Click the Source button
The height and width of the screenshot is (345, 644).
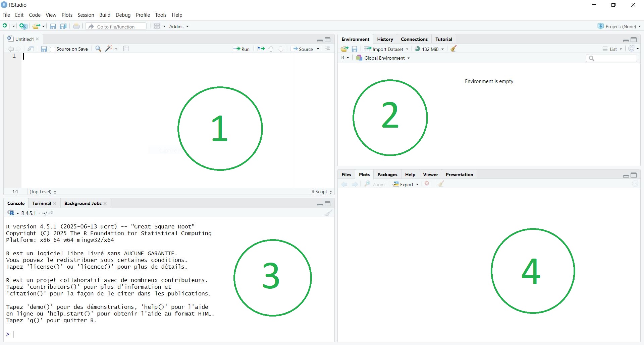point(302,49)
